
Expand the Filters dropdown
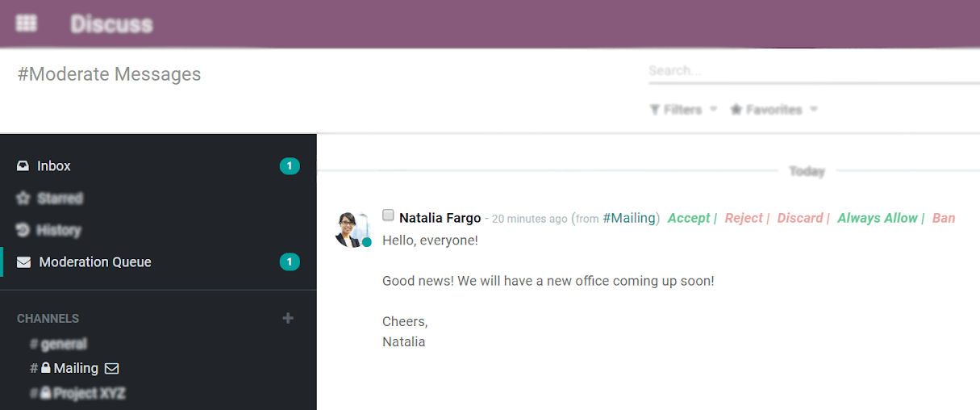coord(683,110)
